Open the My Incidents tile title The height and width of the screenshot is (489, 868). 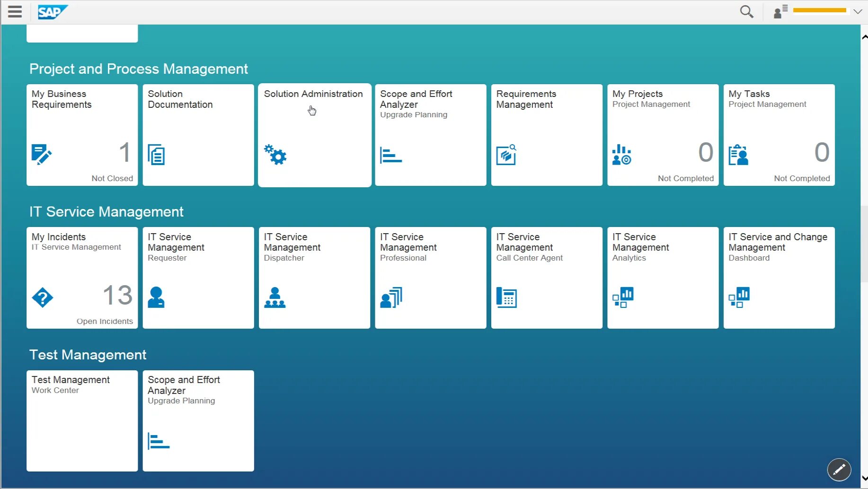click(59, 236)
